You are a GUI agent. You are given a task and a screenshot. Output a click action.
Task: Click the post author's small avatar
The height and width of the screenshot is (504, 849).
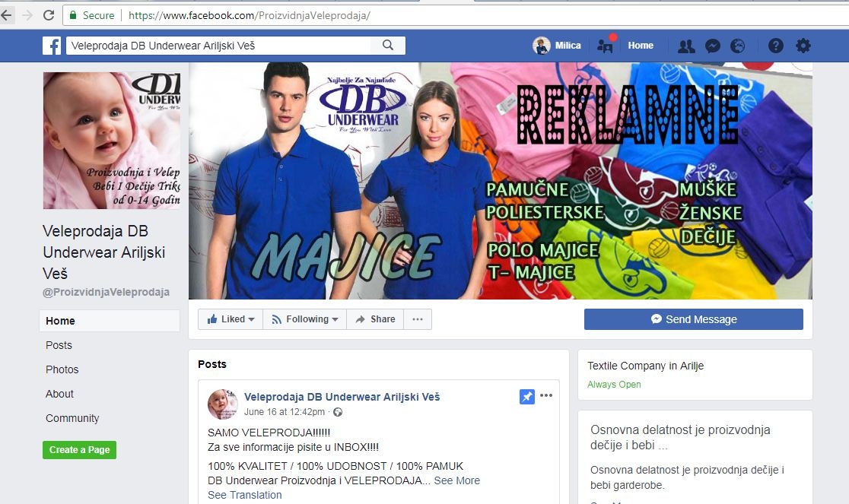pyautogui.click(x=223, y=404)
